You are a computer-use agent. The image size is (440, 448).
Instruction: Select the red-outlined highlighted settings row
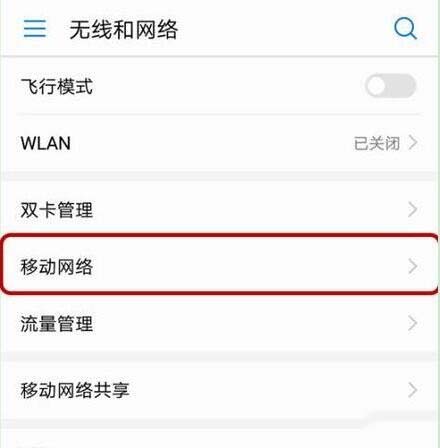[220, 264]
